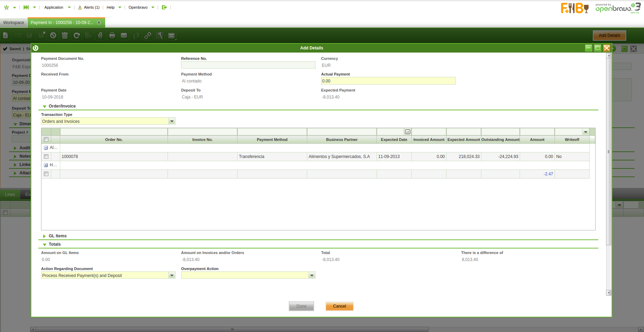The image size is (644, 332).
Task: Click the print record toolbar icon
Action: [x=112, y=35]
